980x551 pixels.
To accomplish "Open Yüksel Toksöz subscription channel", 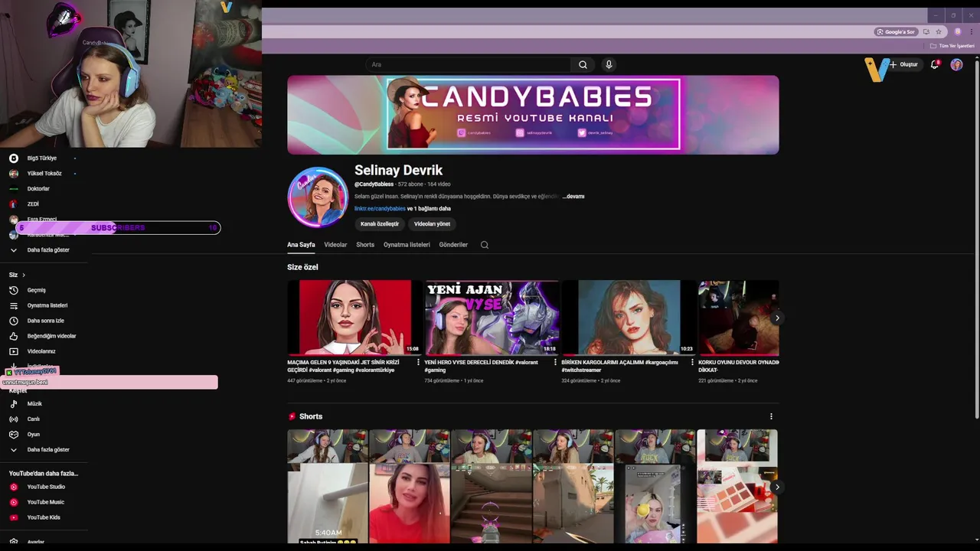I will pos(44,174).
